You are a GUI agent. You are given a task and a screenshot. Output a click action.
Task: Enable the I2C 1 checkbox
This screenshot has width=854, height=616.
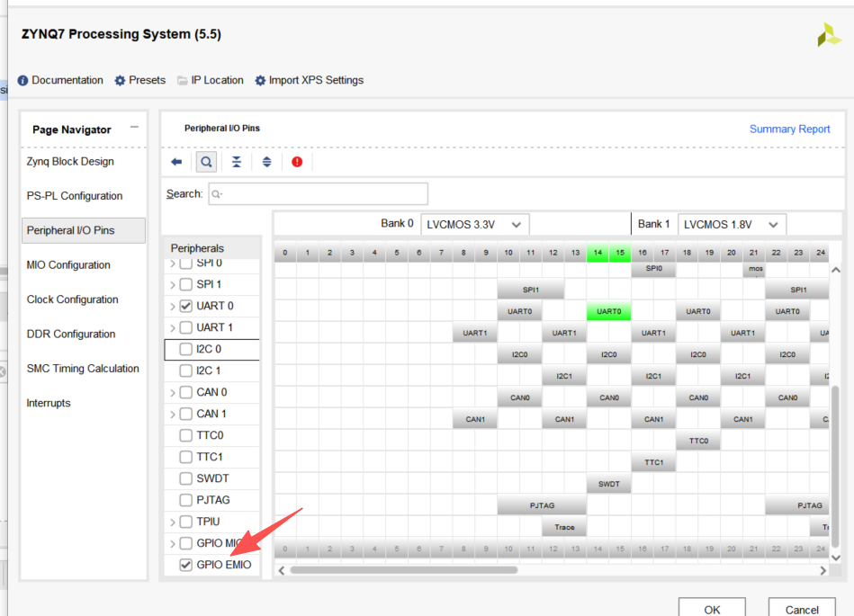coord(185,371)
